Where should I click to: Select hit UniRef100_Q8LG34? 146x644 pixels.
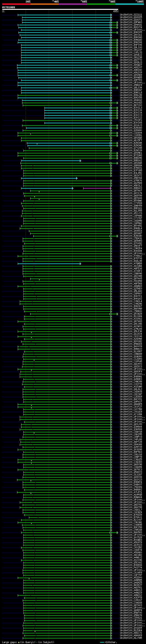pos(131,87)
